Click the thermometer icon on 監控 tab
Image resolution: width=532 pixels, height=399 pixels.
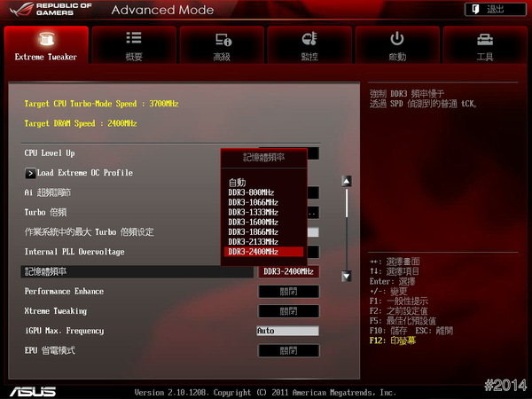309,38
